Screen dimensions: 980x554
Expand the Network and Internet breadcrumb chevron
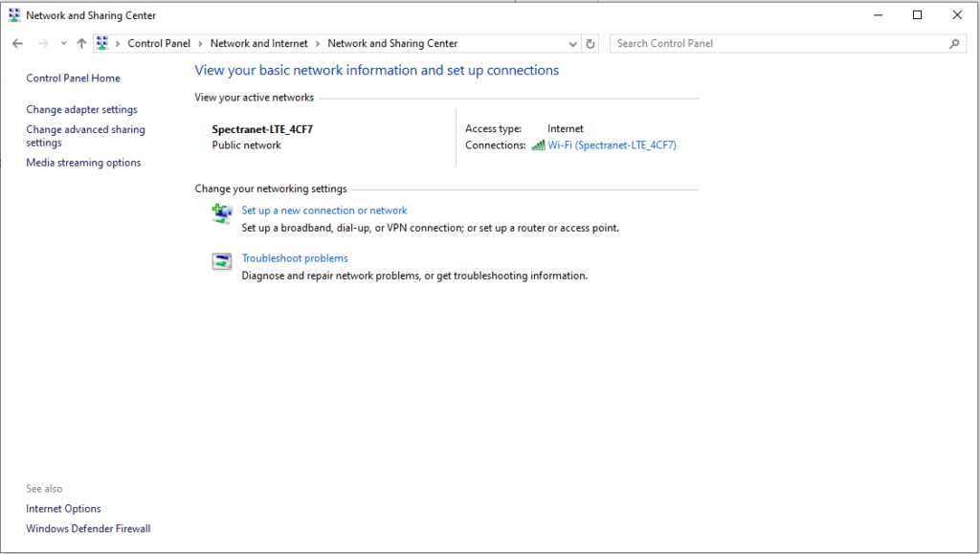point(318,43)
